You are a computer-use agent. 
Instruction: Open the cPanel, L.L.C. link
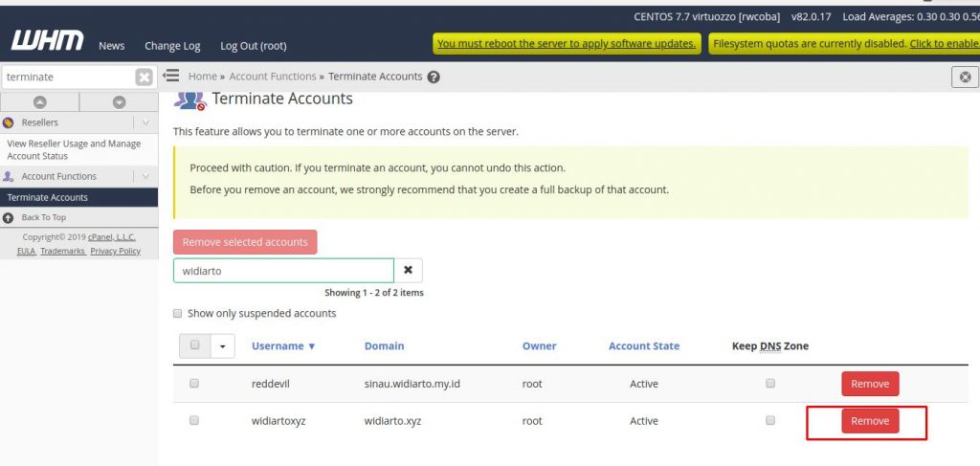coord(113,237)
